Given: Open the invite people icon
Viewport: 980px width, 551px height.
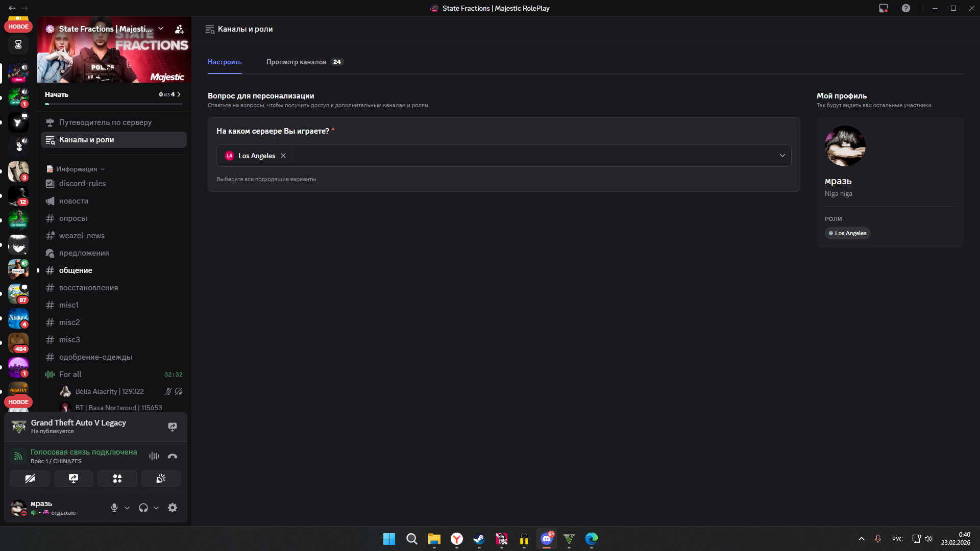Looking at the screenshot, I should pos(179,29).
